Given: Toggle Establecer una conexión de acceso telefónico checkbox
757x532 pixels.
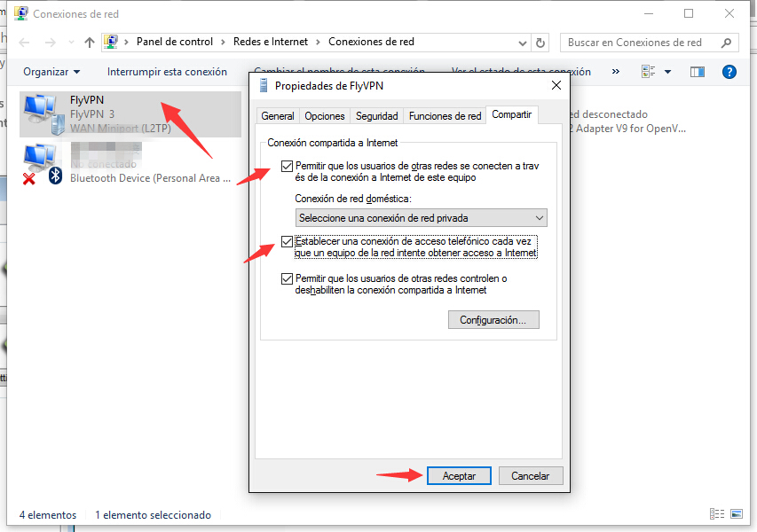Looking at the screenshot, I should [x=287, y=242].
